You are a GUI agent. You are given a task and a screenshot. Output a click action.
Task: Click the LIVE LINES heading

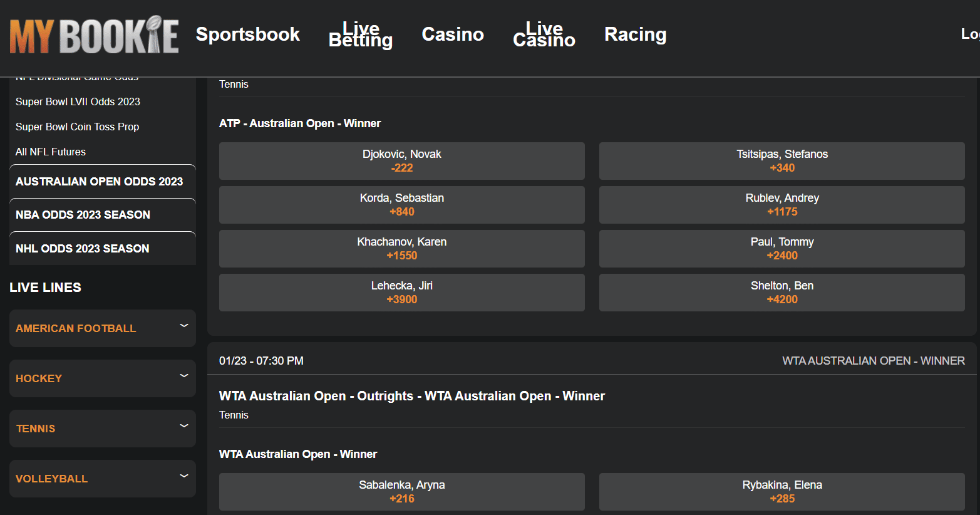tap(45, 288)
